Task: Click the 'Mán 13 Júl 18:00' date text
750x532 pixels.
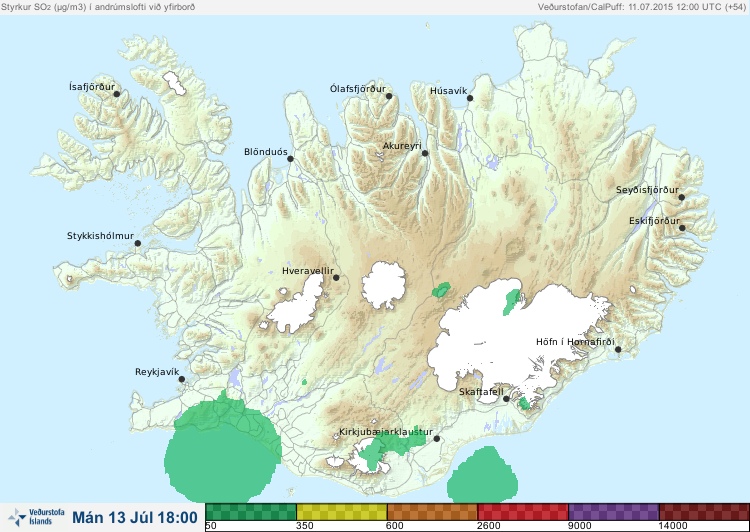Action: [x=135, y=518]
